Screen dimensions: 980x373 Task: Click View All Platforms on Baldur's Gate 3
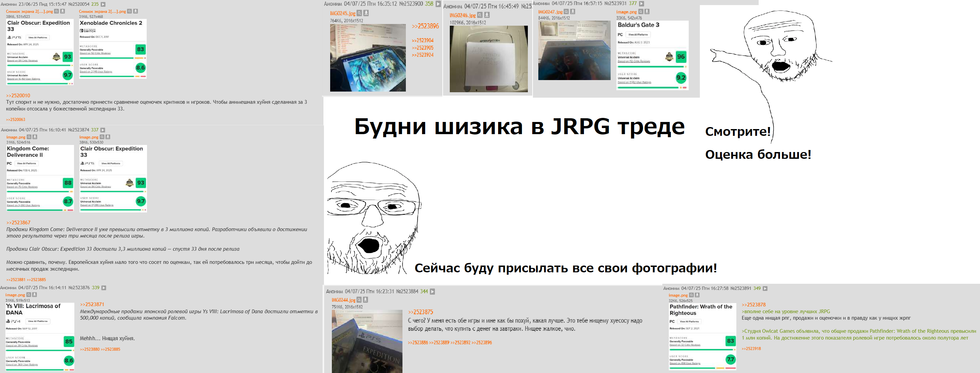[638, 34]
